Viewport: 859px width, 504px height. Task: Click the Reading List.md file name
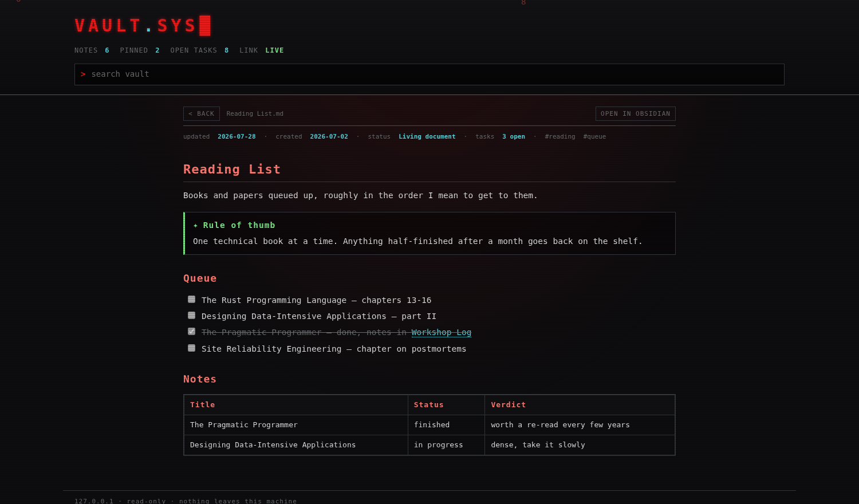(x=255, y=113)
